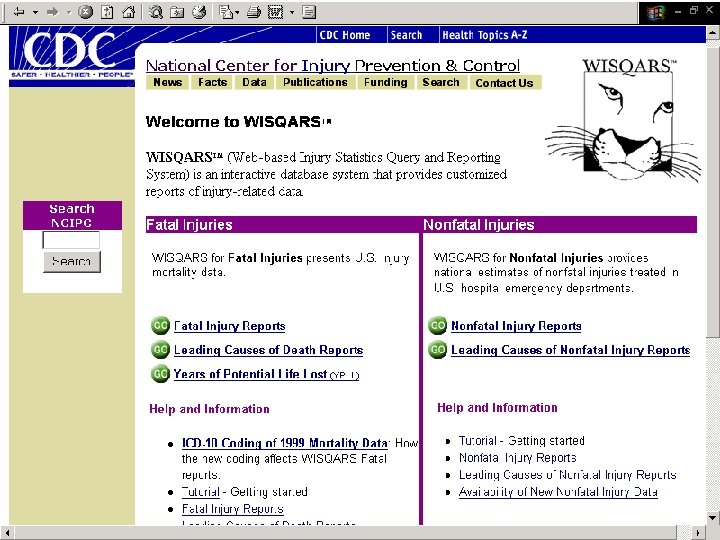Open National Center for Injury Prevention & Control link
The image size is (720, 540).
pos(332,66)
